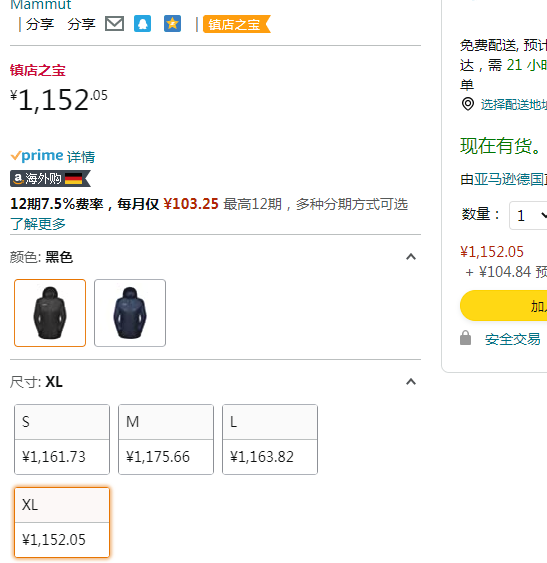Click the 颜色: 黑色 label

click(41, 257)
